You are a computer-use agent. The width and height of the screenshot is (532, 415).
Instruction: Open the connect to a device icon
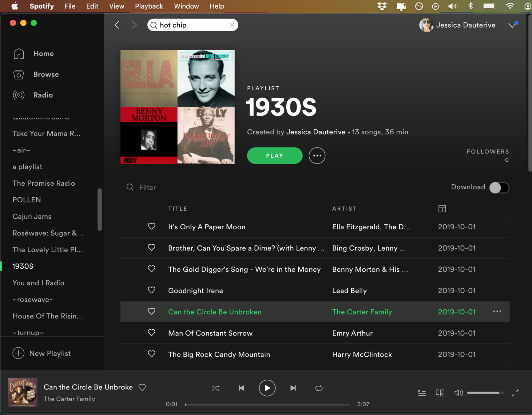pyautogui.click(x=440, y=393)
